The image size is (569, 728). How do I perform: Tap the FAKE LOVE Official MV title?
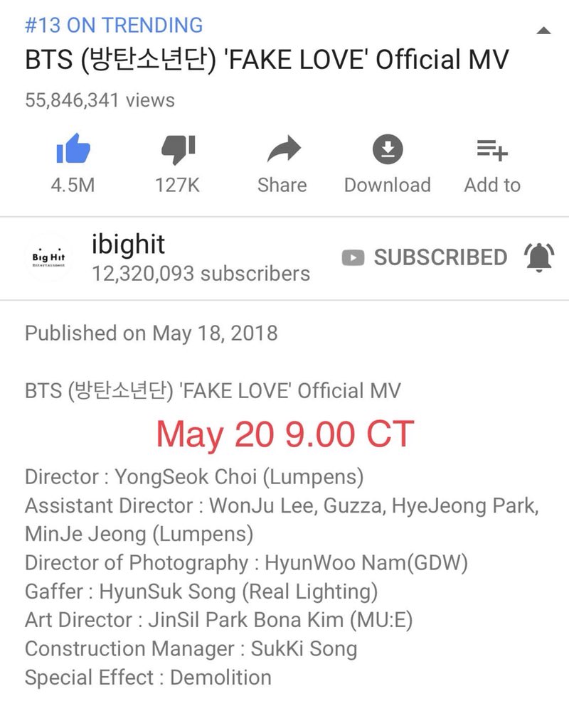pos(267,60)
